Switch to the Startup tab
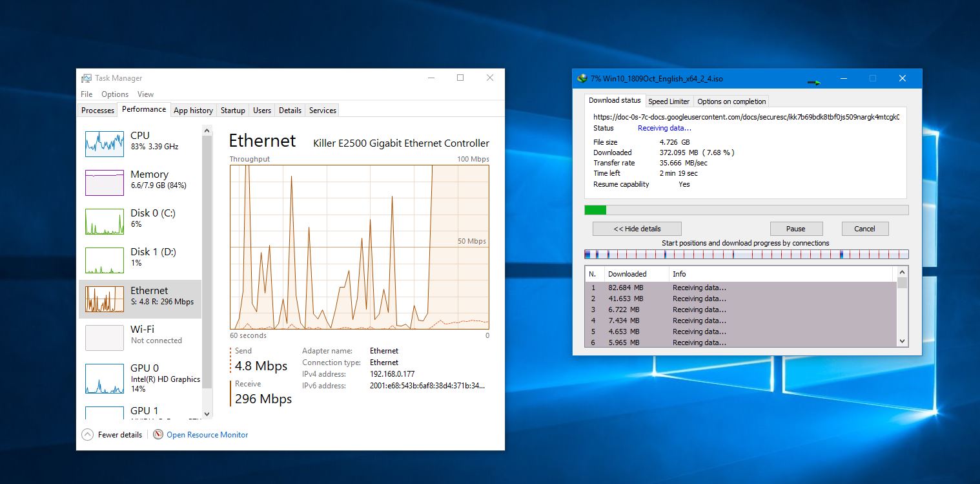The width and height of the screenshot is (980, 484). click(x=233, y=110)
